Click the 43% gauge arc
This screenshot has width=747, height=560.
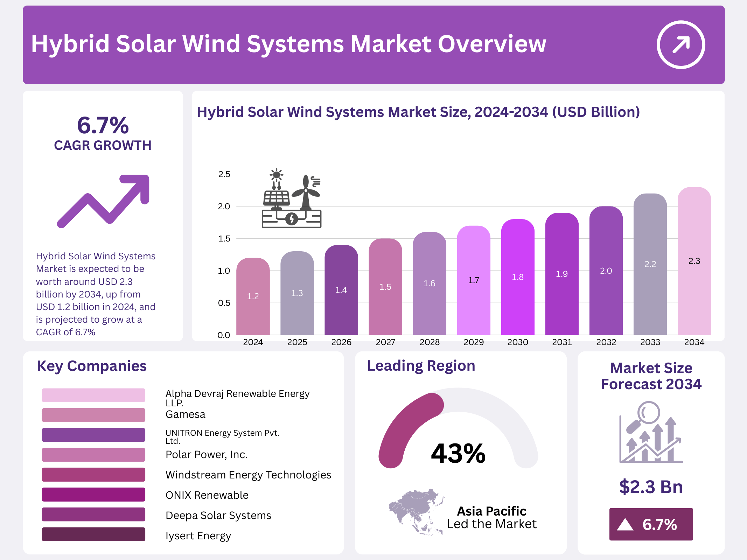[x=406, y=426]
